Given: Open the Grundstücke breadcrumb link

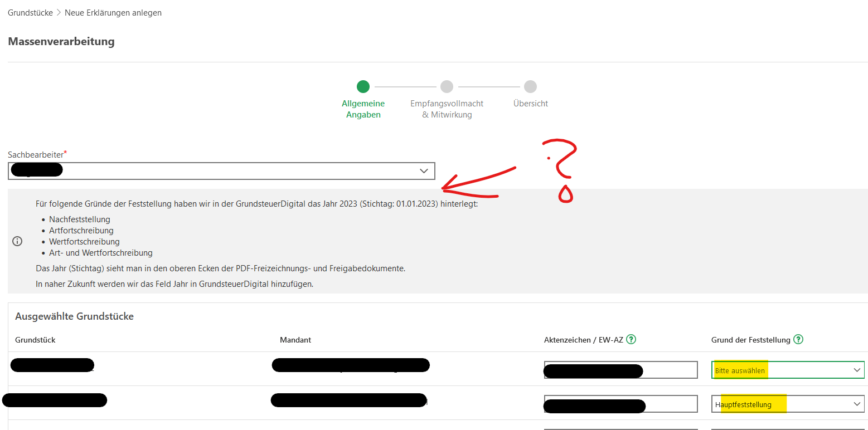Looking at the screenshot, I should (30, 12).
